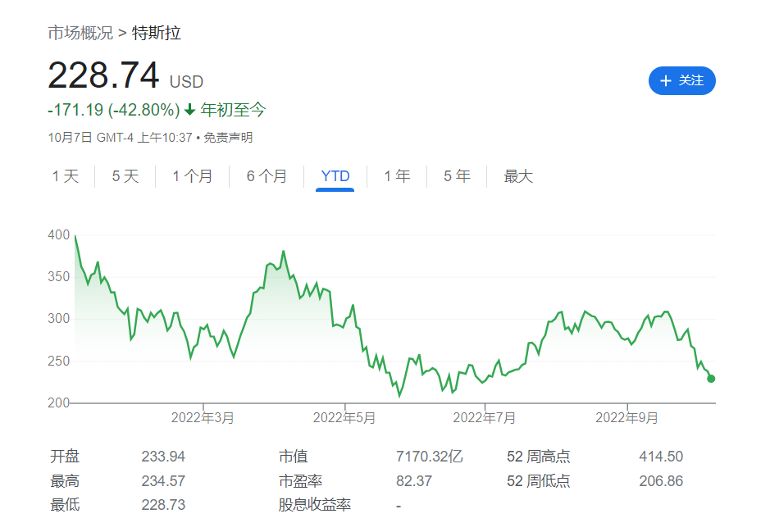Switch to the 6 个月 range tab

(x=267, y=176)
